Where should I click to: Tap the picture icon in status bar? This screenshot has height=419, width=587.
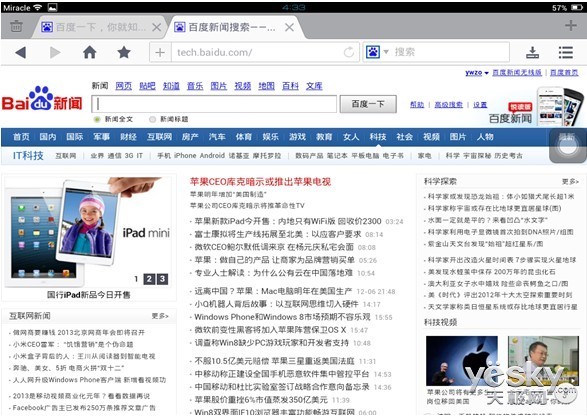[52, 7]
